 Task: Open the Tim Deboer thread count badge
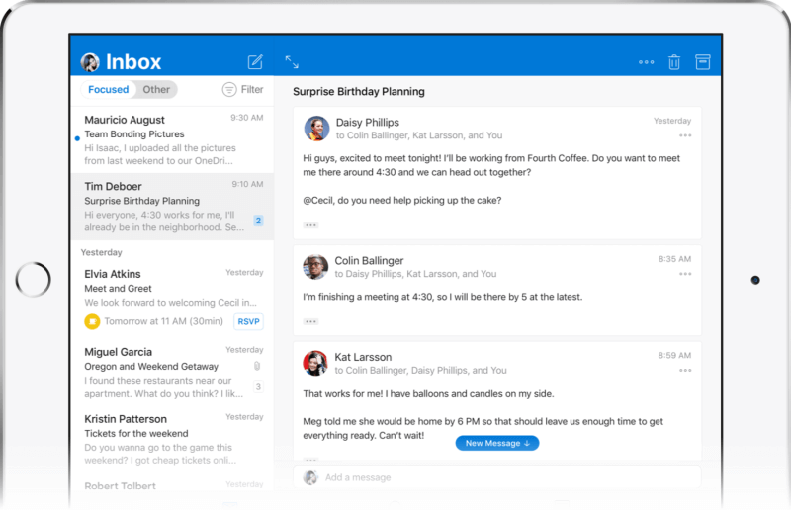coord(258,221)
